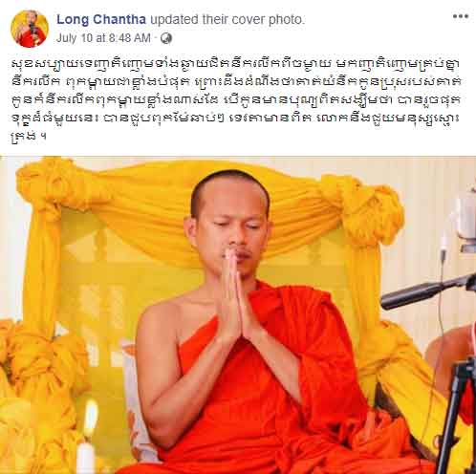
Task: Click the first line of Khmer post text
Action: point(235,64)
